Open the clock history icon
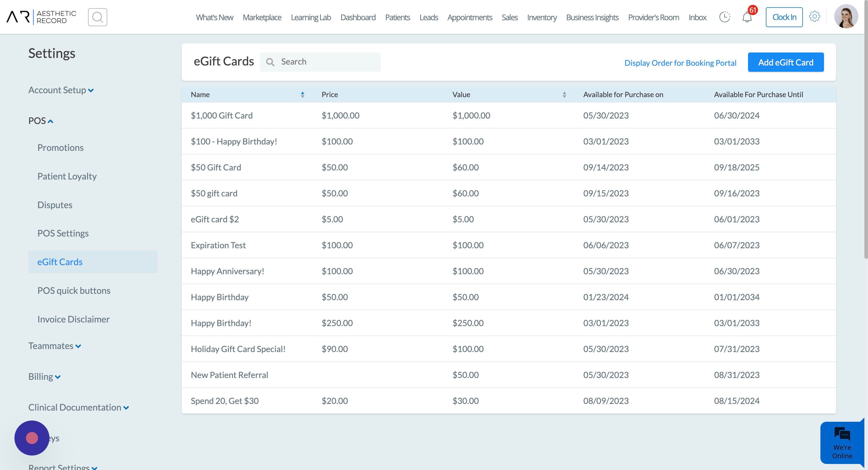Screen dimensions: 868x470 (x=725, y=17)
